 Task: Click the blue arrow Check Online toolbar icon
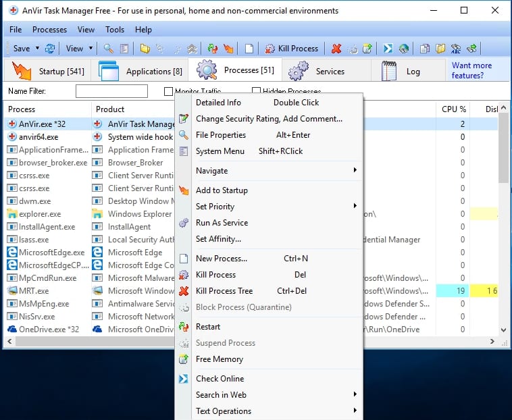(x=388, y=49)
